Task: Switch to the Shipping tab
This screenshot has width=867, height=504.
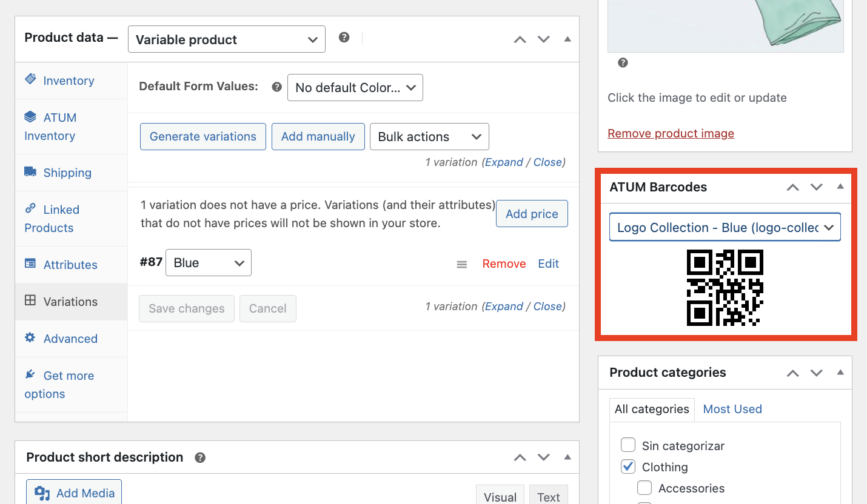Action: pos(72,173)
